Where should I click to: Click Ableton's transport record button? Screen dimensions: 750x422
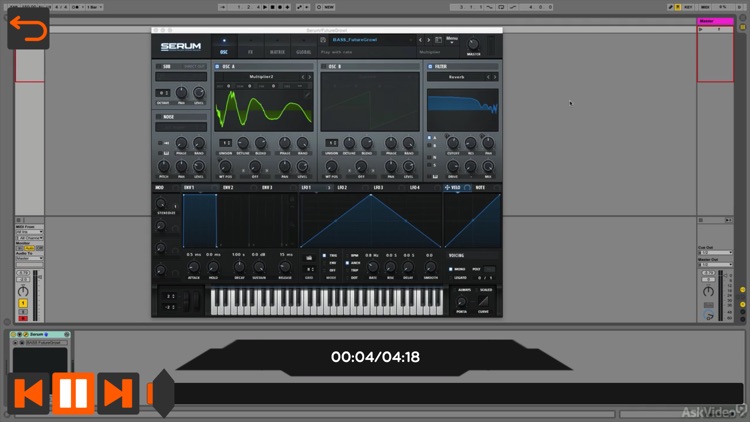coord(280,7)
